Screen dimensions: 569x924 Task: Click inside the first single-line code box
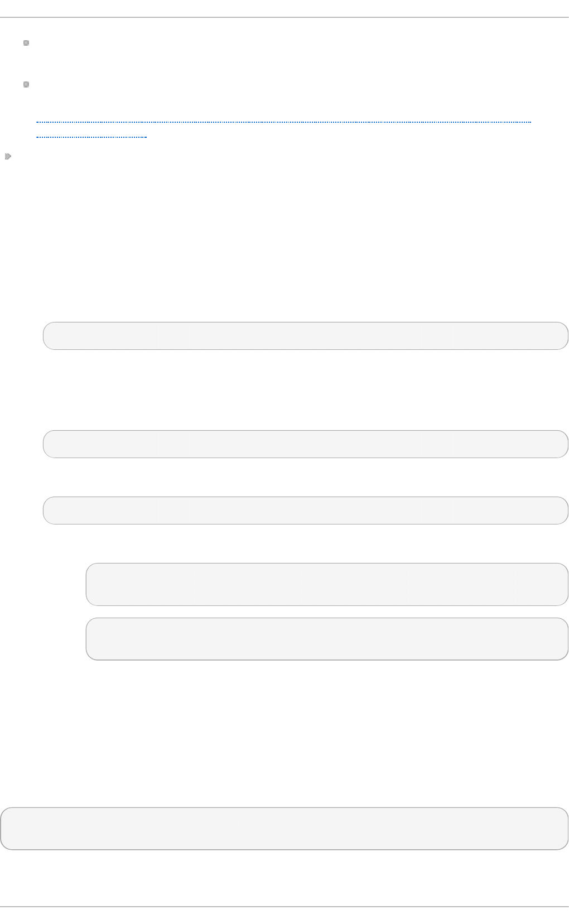(x=306, y=336)
